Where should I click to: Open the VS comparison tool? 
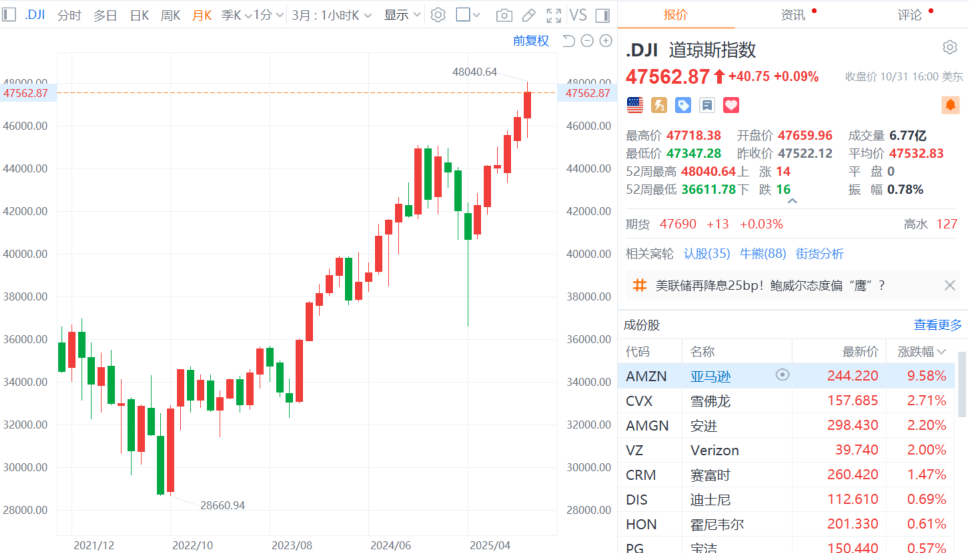[578, 15]
